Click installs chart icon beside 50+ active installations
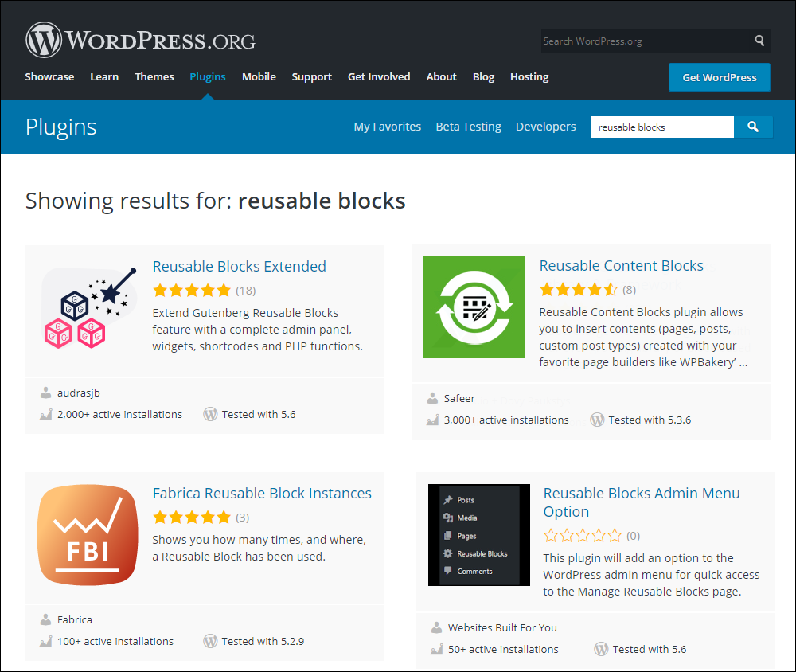Image resolution: width=796 pixels, height=672 pixels. pos(436,650)
